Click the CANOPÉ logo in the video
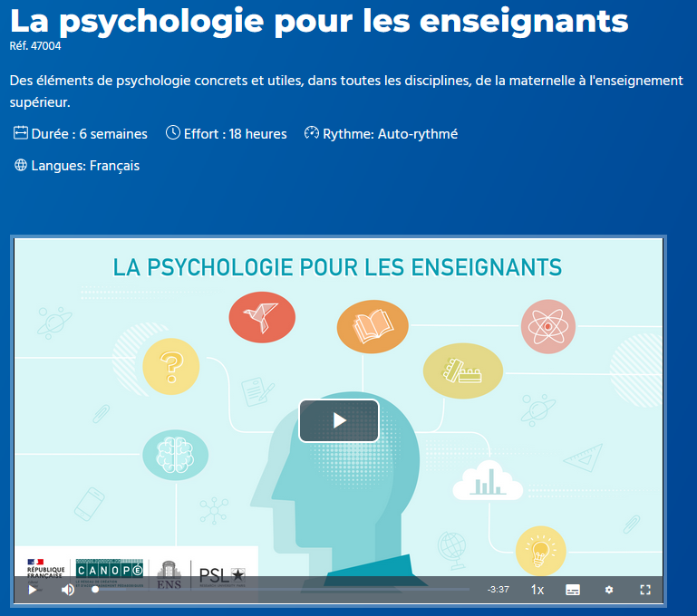The height and width of the screenshot is (616, 697). [109, 570]
